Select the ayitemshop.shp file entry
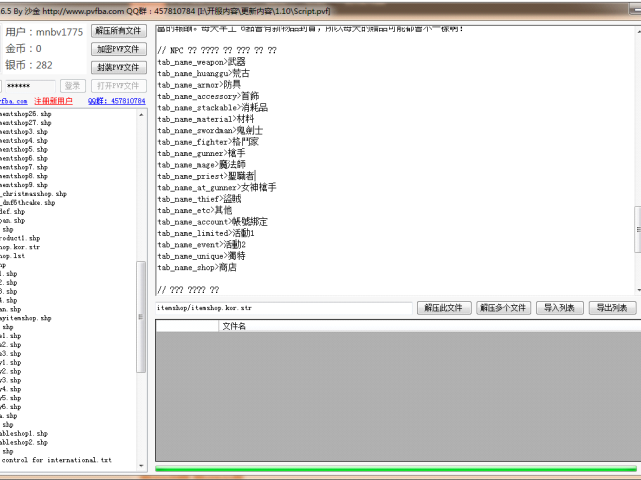This screenshot has width=641, height=480. (32, 318)
